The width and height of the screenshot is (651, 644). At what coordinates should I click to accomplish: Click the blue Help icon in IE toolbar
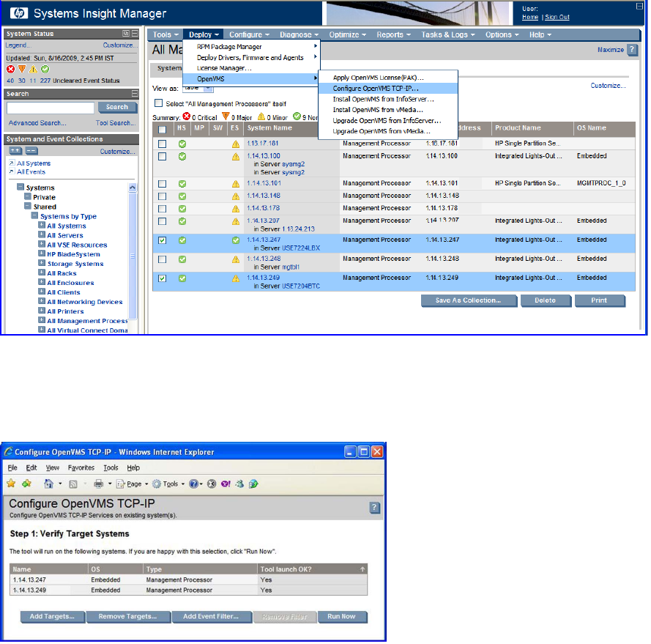[193, 484]
